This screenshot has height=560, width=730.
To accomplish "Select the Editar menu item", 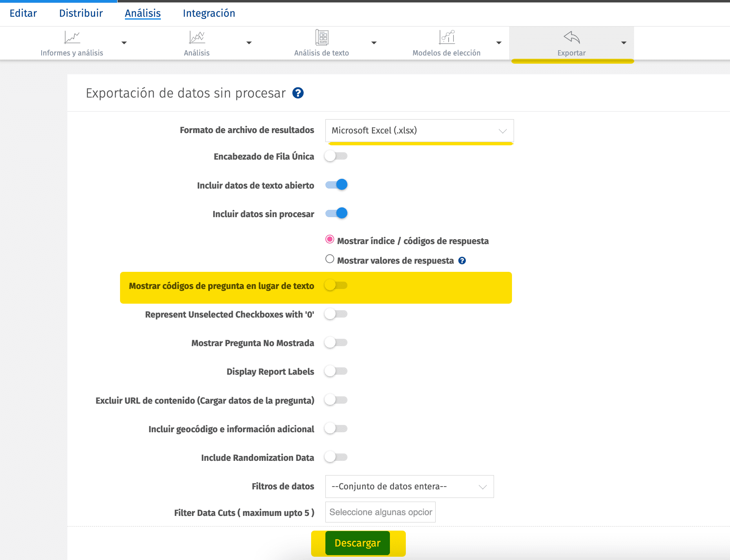I will [23, 13].
